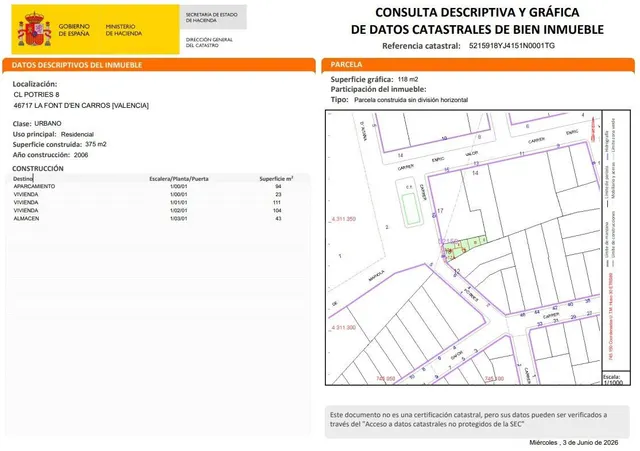
Task: Select 'VIVIENDA' row with 1/02/01
Action: [147, 211]
